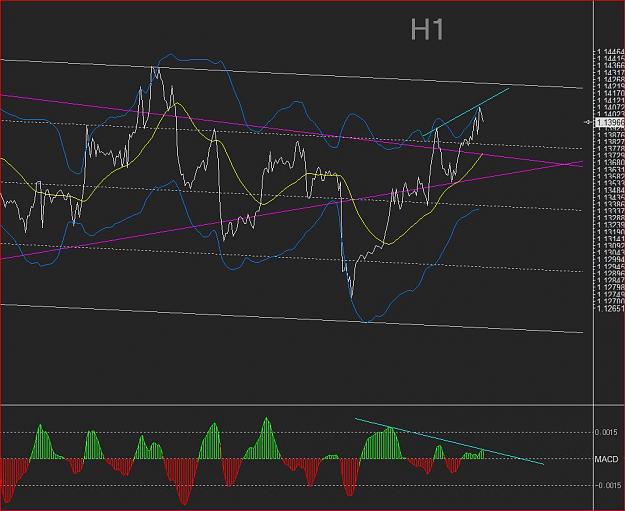Click the 1.12651 price axis value
The image size is (625, 511).
(610, 309)
